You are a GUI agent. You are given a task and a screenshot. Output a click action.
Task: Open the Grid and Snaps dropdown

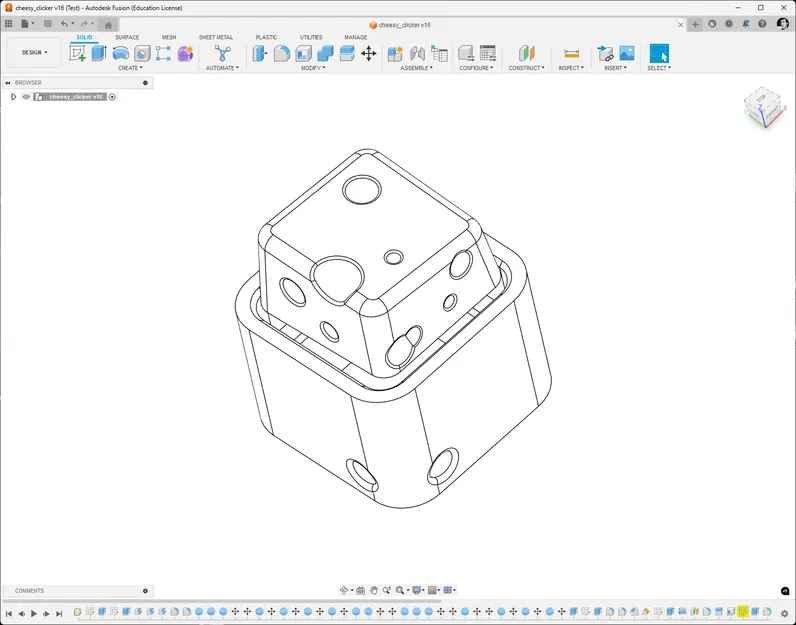(435, 590)
